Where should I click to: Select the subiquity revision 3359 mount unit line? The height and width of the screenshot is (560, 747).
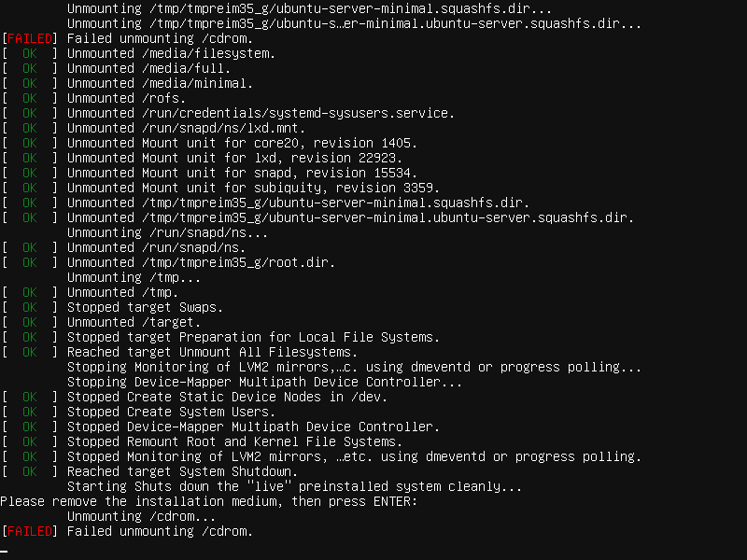249,188
